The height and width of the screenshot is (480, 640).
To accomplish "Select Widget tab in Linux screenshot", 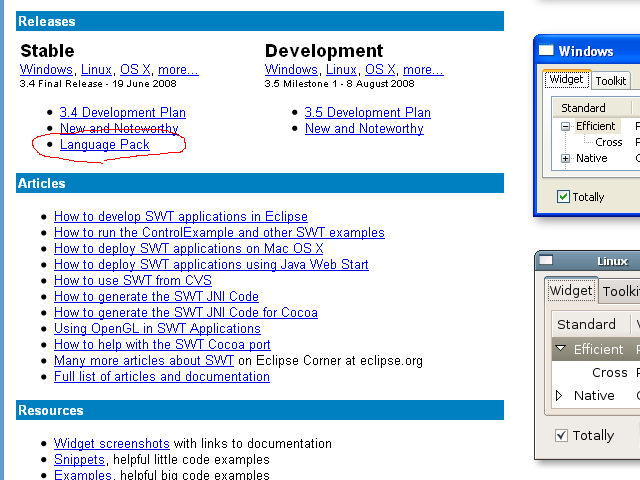I will point(571,291).
